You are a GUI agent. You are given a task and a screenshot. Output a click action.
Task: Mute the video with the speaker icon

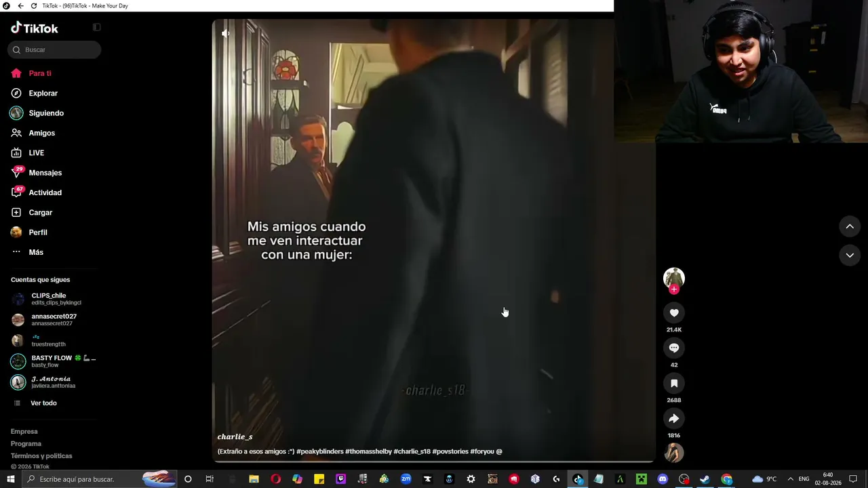pos(225,33)
